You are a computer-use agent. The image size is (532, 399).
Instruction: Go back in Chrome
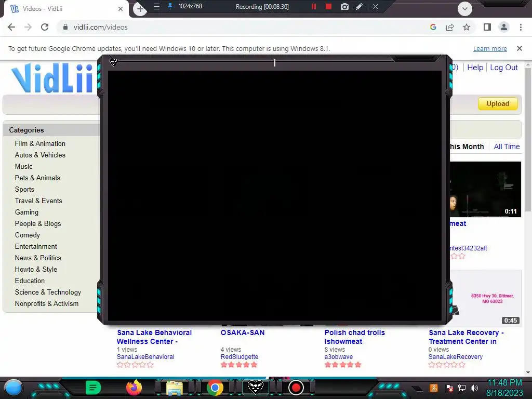[x=11, y=27]
